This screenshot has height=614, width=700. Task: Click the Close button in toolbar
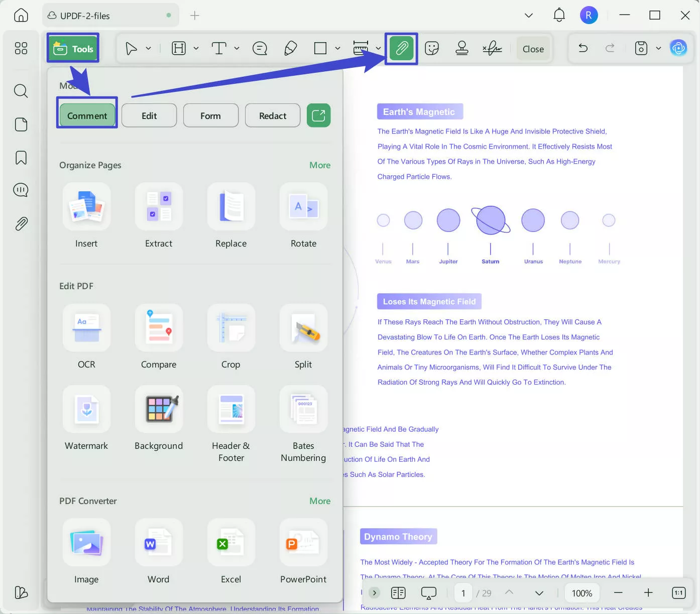pos(533,49)
